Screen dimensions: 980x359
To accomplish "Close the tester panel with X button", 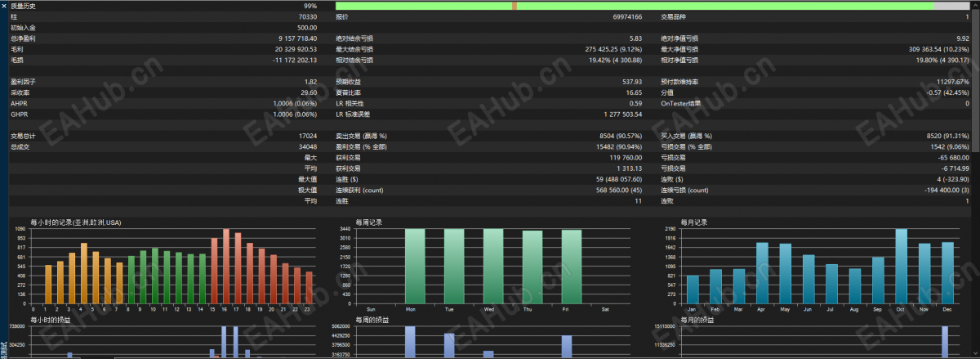I will (x=4, y=5).
